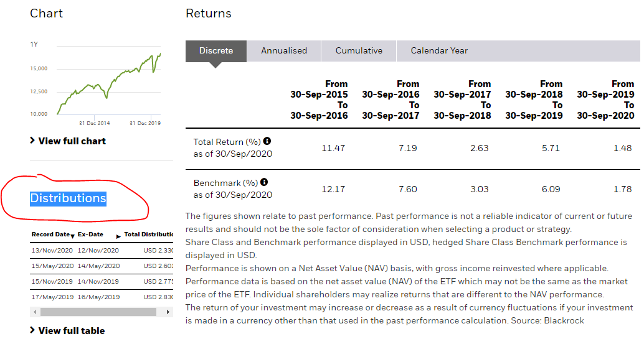Select the Discrete returns tab
Screen dimensions: 644x339
[216, 51]
